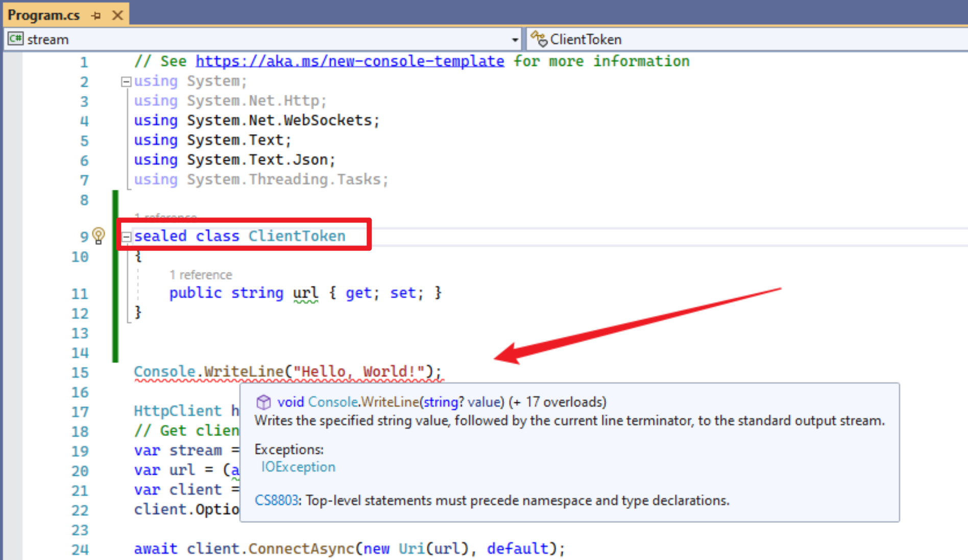Close the Program.cs tab
968x560 pixels.
point(117,15)
